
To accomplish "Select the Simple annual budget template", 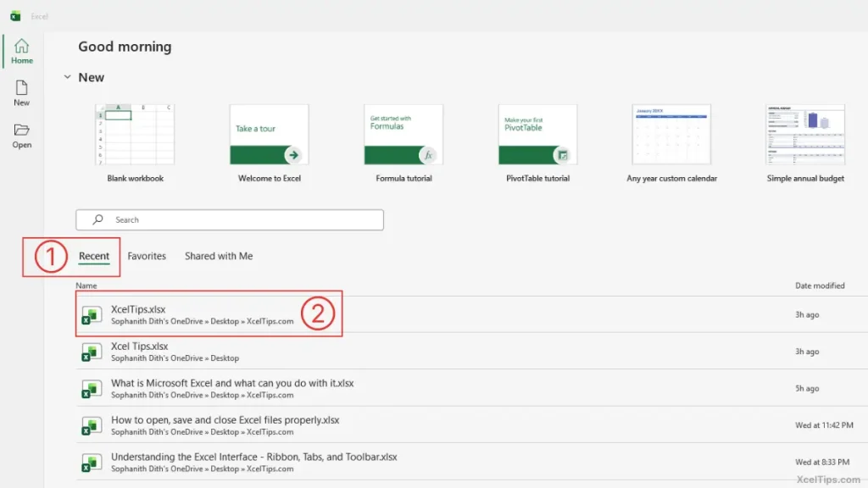I will pos(804,134).
